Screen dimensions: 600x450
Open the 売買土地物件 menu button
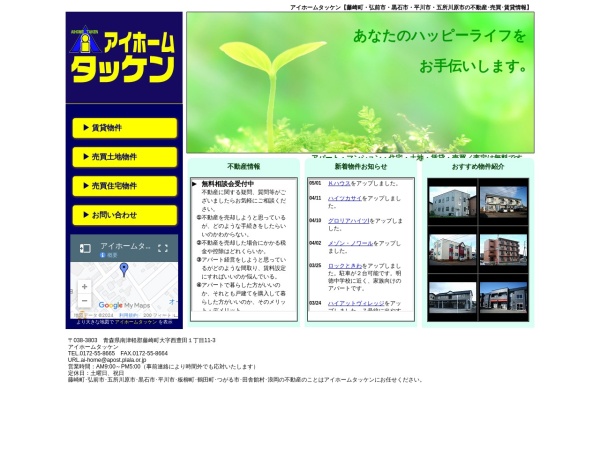pos(125,157)
